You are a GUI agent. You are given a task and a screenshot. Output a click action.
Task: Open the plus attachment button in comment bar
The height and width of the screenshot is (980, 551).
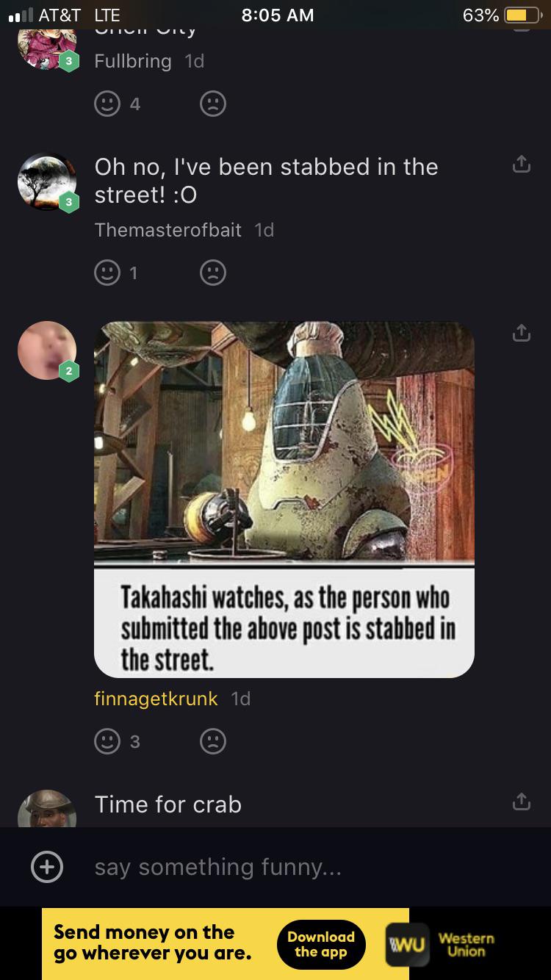point(47,868)
